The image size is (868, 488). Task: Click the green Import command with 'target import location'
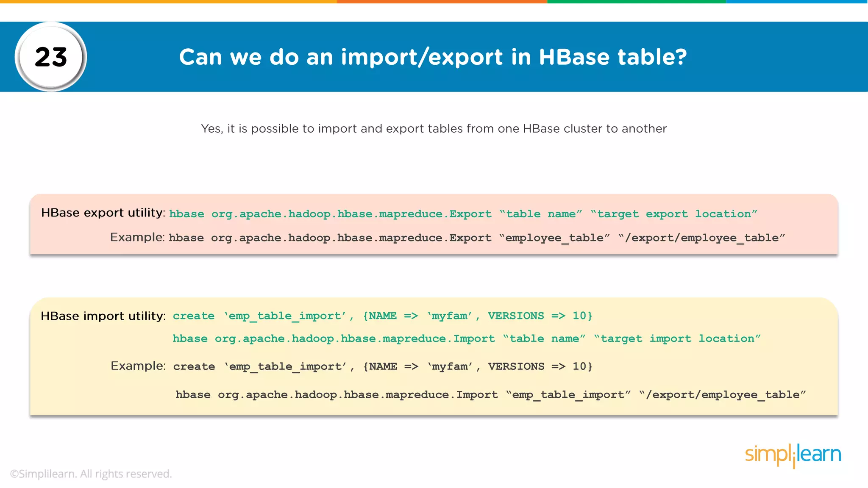(x=467, y=339)
